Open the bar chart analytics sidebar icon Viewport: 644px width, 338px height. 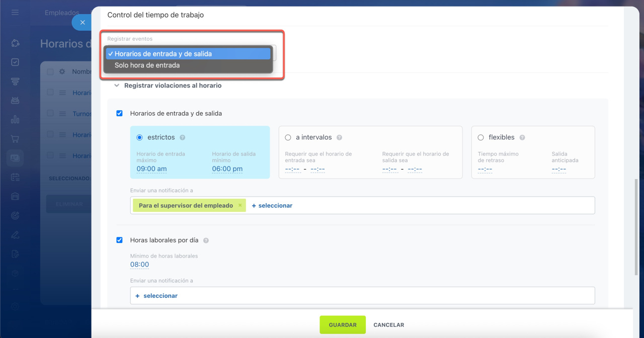[x=15, y=120]
